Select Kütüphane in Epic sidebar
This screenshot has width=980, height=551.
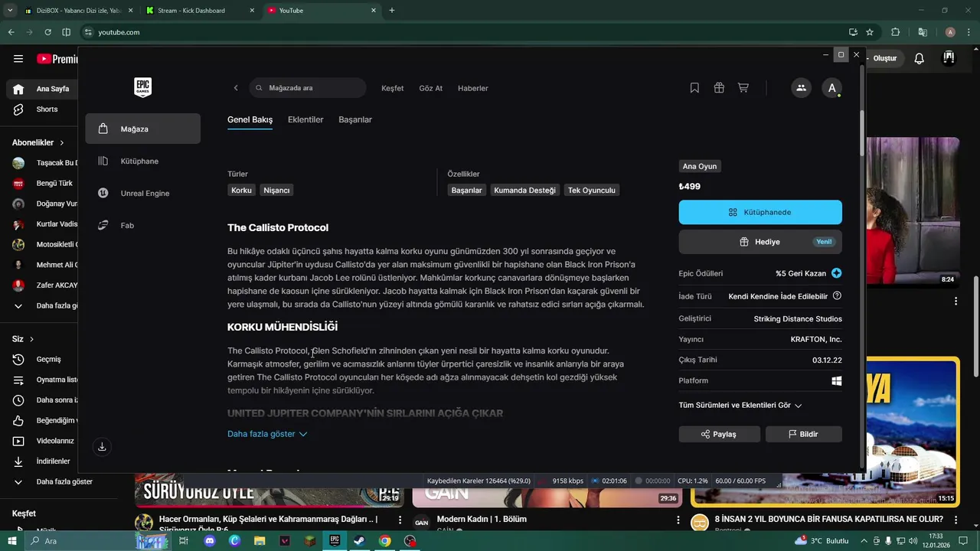[143, 161]
